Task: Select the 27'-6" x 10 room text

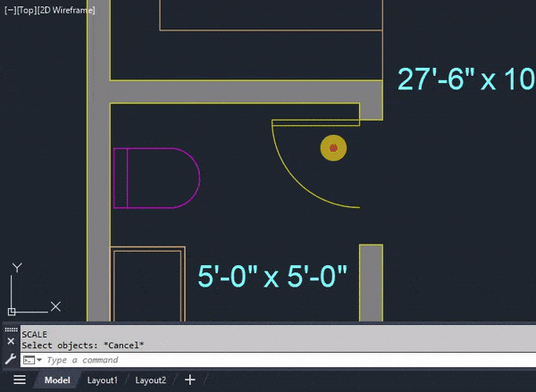Action: tap(466, 79)
